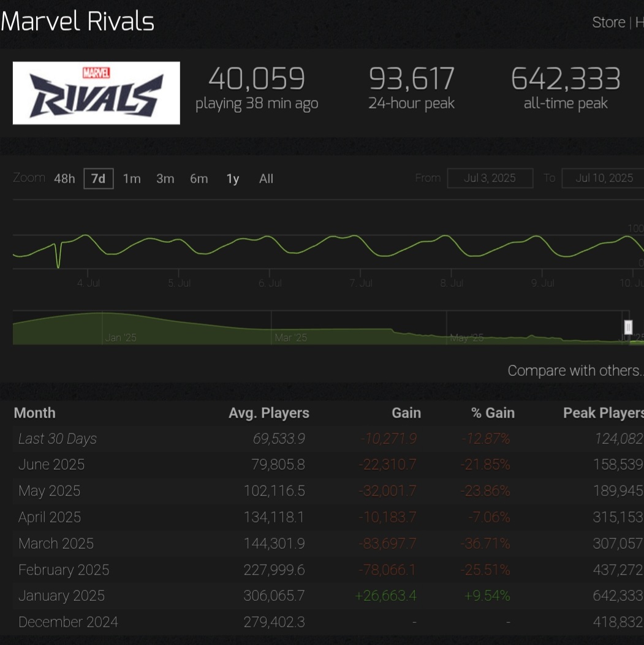Image resolution: width=644 pixels, height=645 pixels.
Task: Click the -12.87% gain percentage
Action: tap(485, 438)
